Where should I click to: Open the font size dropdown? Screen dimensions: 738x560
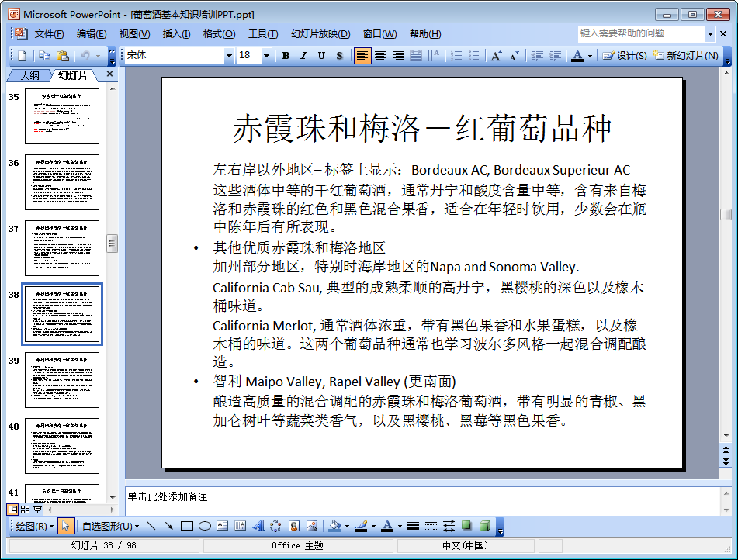267,55
